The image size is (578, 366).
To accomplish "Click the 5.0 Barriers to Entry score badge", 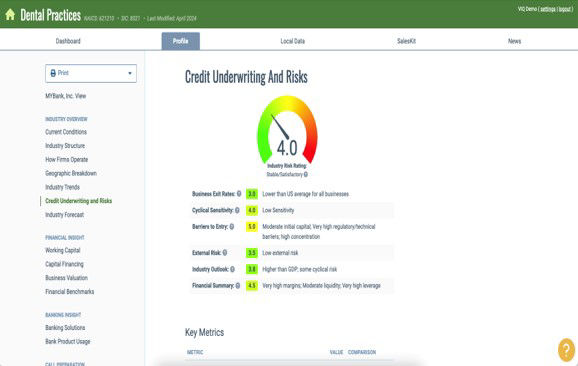I will pos(252,226).
